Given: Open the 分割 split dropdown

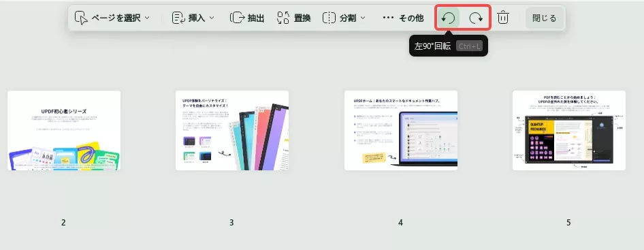Looking at the screenshot, I should point(344,18).
